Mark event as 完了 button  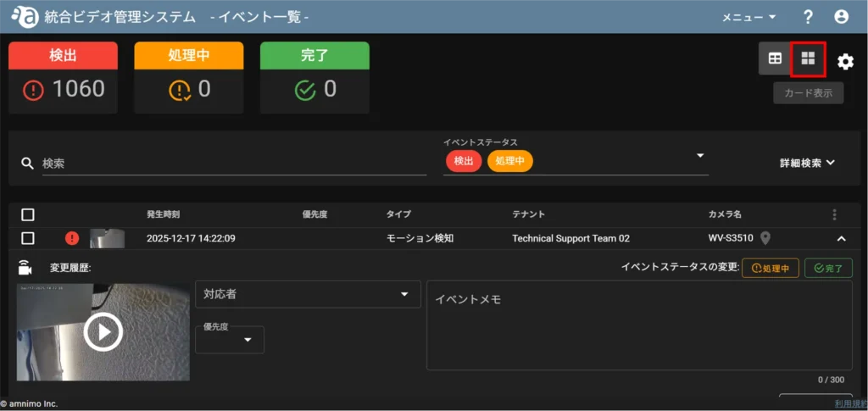(x=828, y=268)
